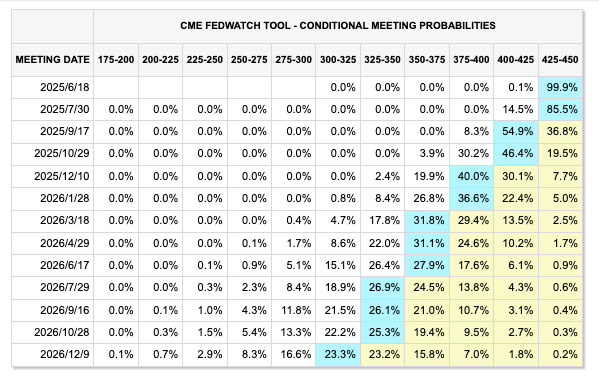Click the 99.9% cell for 2025/6/18

pos(560,88)
